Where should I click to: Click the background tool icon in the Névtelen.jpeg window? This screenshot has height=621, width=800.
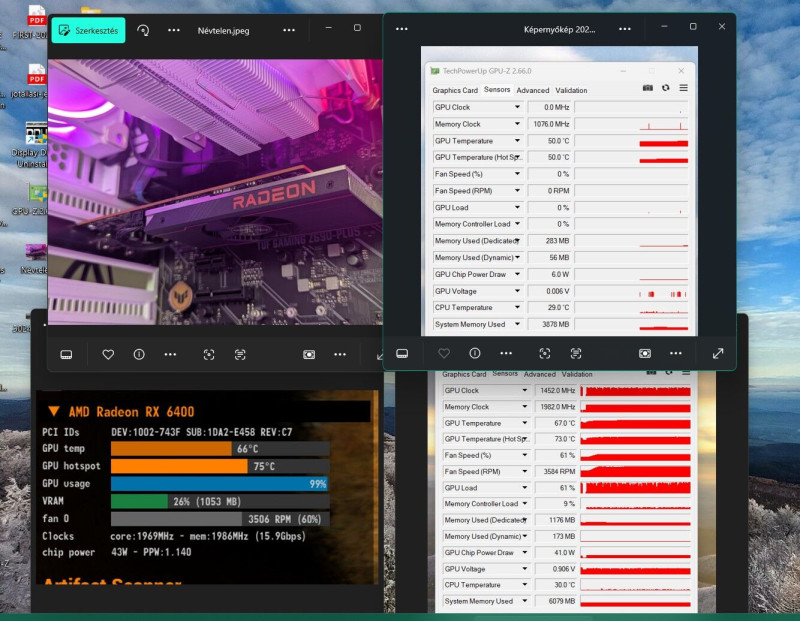[x=309, y=355]
